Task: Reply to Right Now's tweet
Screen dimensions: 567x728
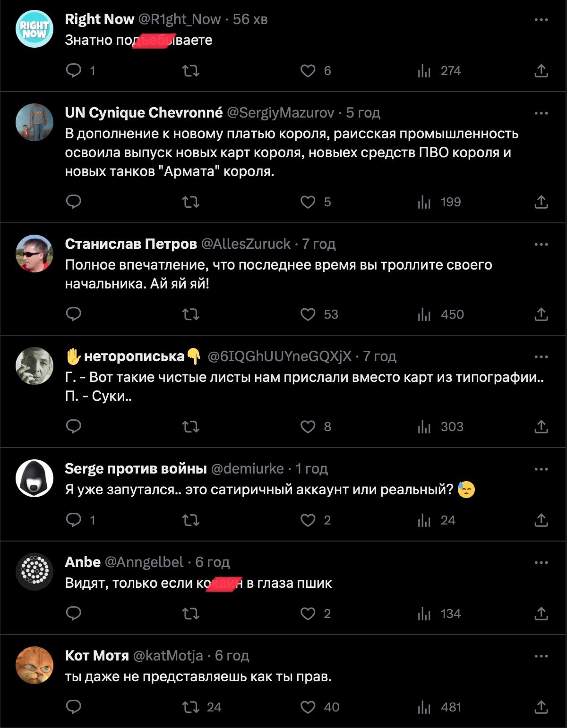Action: (x=74, y=71)
